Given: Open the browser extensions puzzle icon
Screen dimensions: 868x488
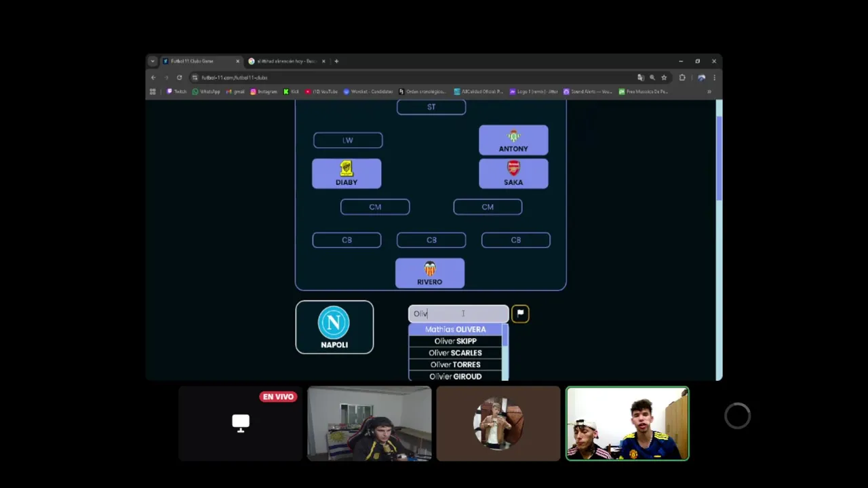Looking at the screenshot, I should (682, 77).
